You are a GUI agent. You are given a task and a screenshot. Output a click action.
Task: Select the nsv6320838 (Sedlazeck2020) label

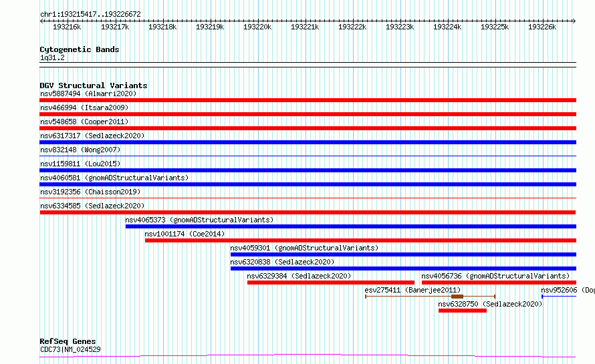pyautogui.click(x=282, y=262)
